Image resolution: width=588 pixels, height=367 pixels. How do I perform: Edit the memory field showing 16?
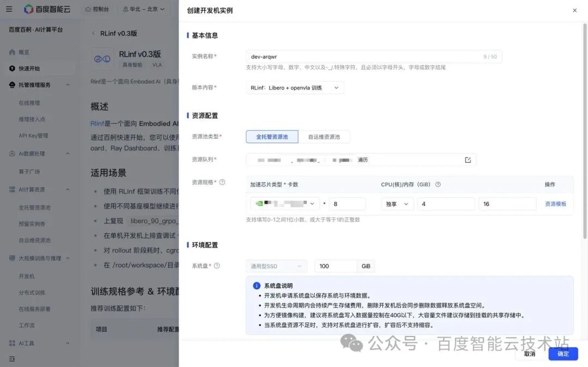[507, 204]
